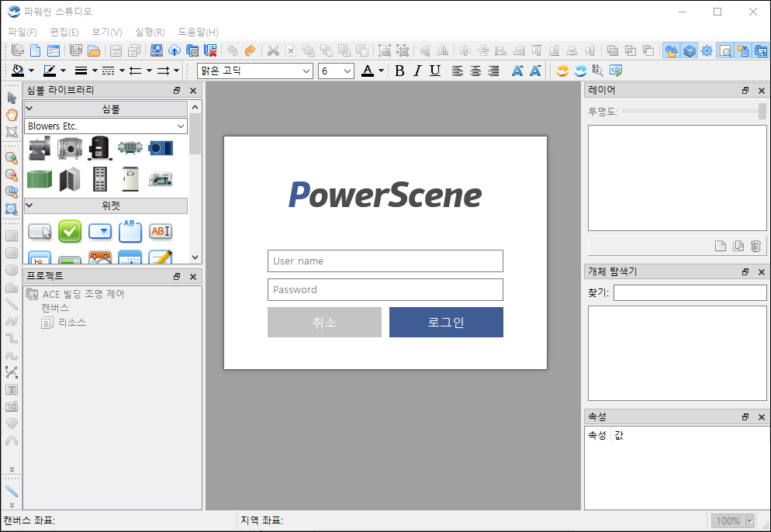Toggle the shapes panel view button
771x532 pixels.
(671, 50)
